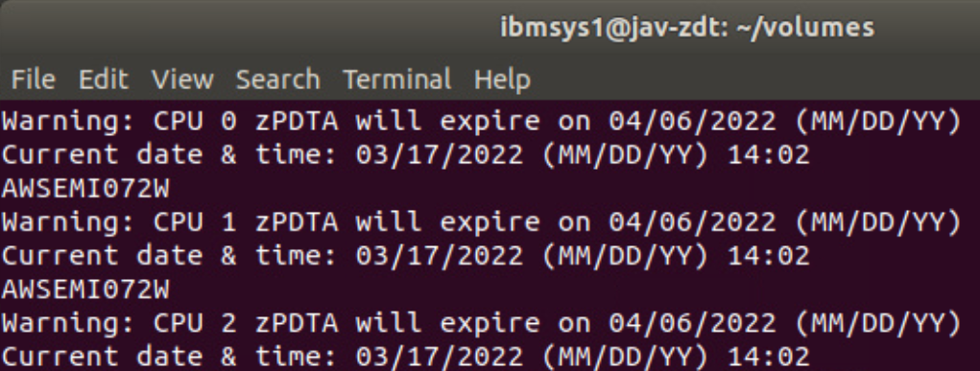Click the first AWSEMI072W message code
The image size is (980, 371).
pos(85,188)
